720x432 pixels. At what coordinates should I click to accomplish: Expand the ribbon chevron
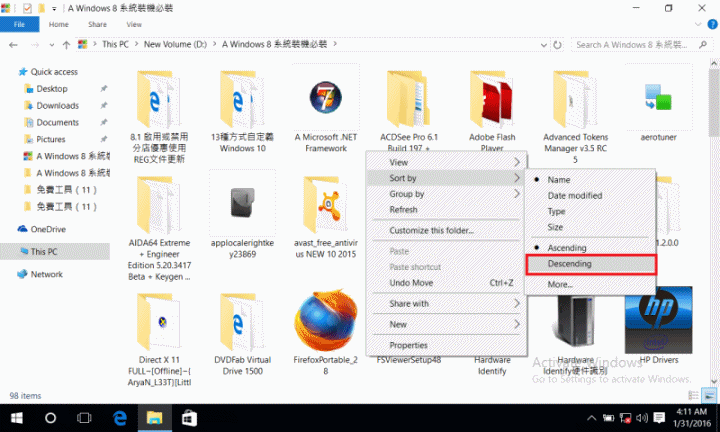pos(698,24)
